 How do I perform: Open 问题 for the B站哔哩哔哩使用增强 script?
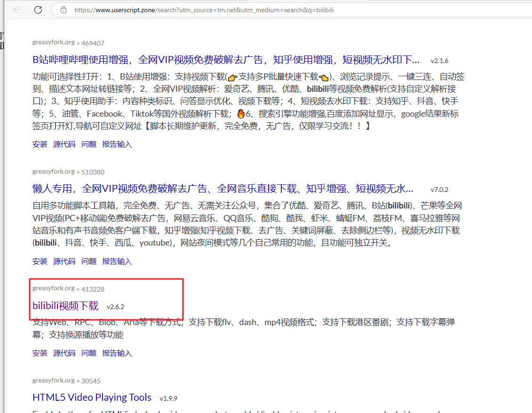pyautogui.click(x=89, y=144)
